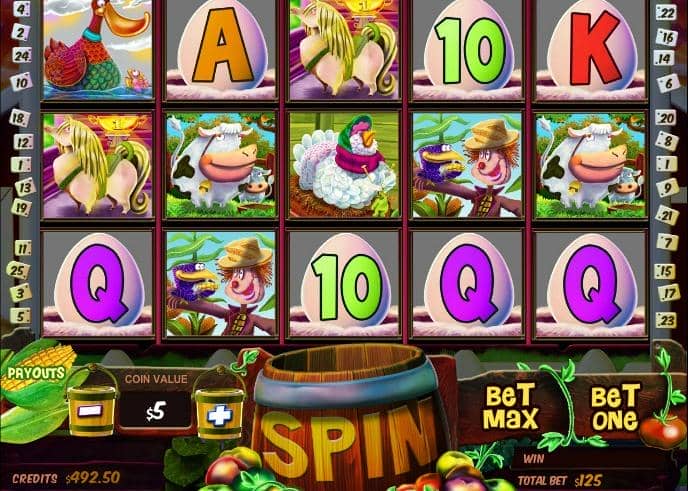
Task: Click the scarecrow symbol on reel four
Action: coord(468,165)
